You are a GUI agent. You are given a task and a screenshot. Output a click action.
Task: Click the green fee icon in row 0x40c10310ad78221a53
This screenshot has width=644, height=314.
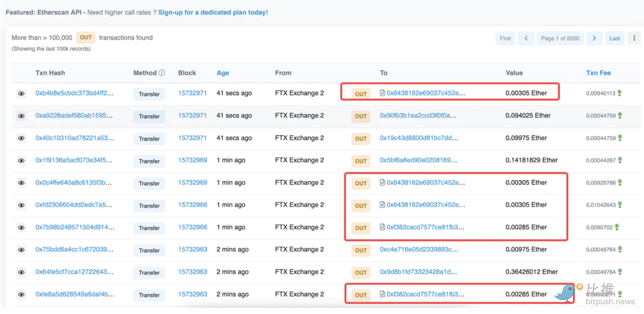[x=620, y=138]
